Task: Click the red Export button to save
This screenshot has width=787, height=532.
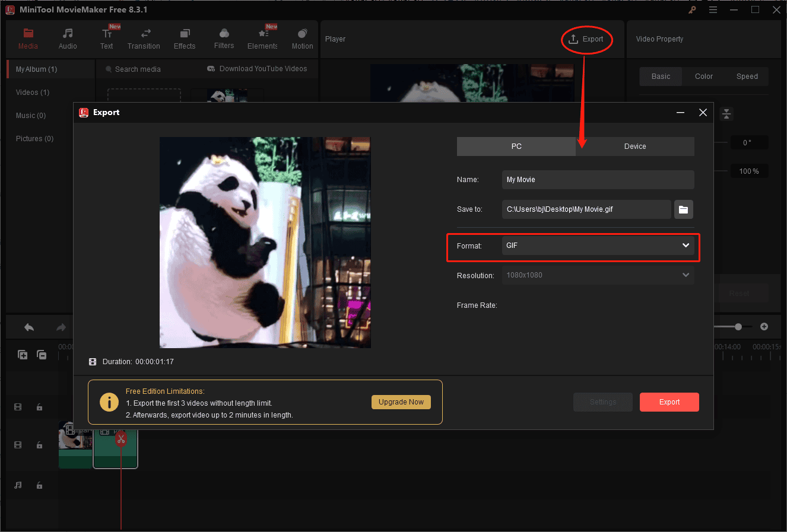Action: (669, 402)
